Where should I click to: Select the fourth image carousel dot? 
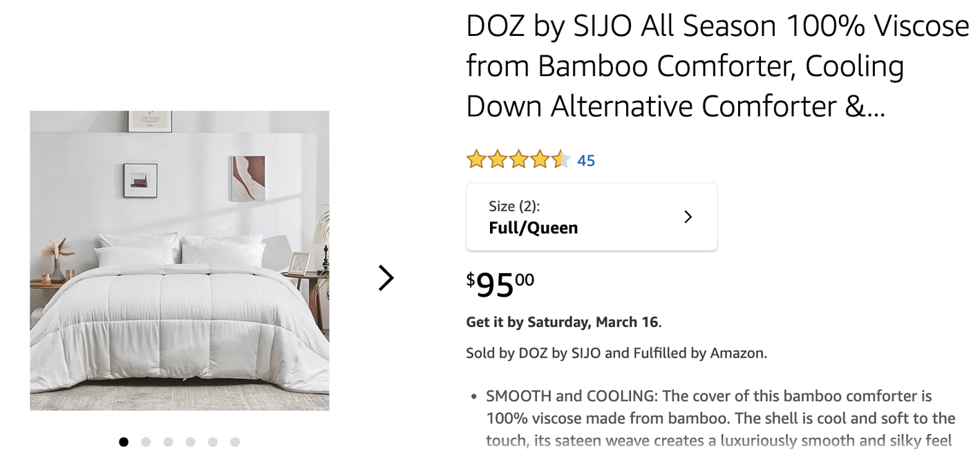191,442
